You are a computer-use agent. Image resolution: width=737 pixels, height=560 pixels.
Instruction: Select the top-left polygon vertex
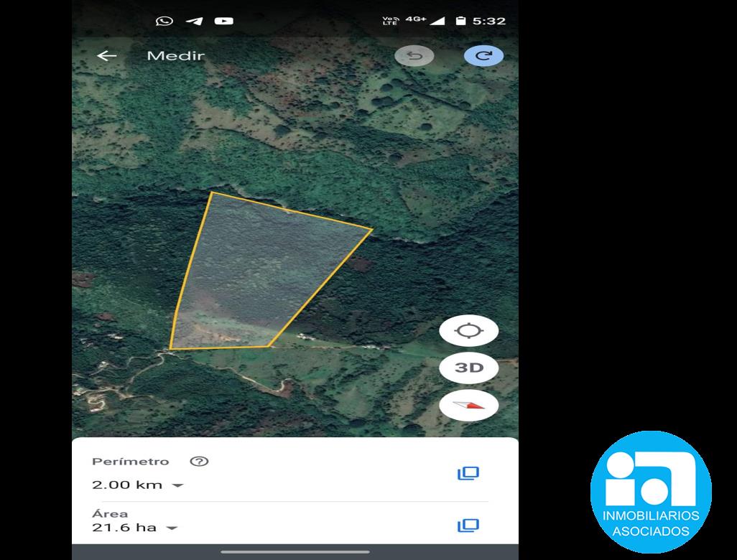[212, 192]
